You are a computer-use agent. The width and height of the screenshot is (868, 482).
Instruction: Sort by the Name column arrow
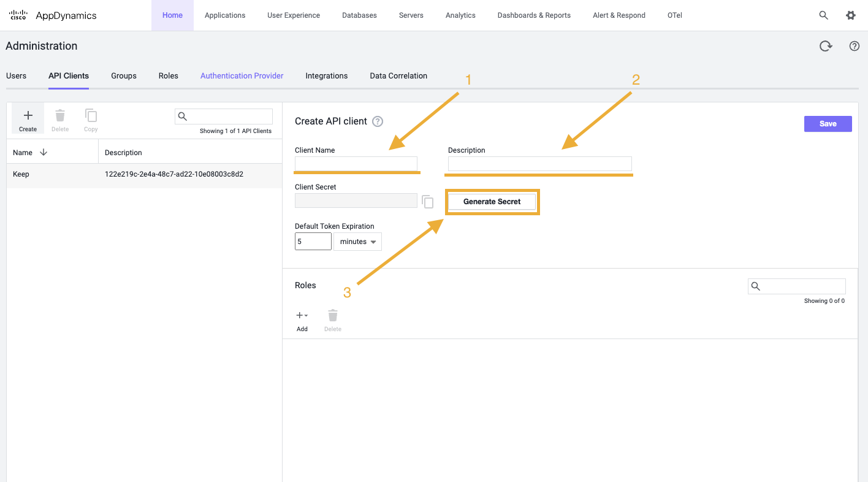[x=44, y=152]
